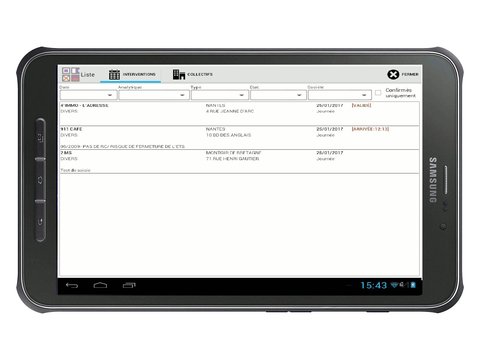Screen dimensions: 480x360
Task: Open the Android recent apps icon
Action: click(129, 285)
